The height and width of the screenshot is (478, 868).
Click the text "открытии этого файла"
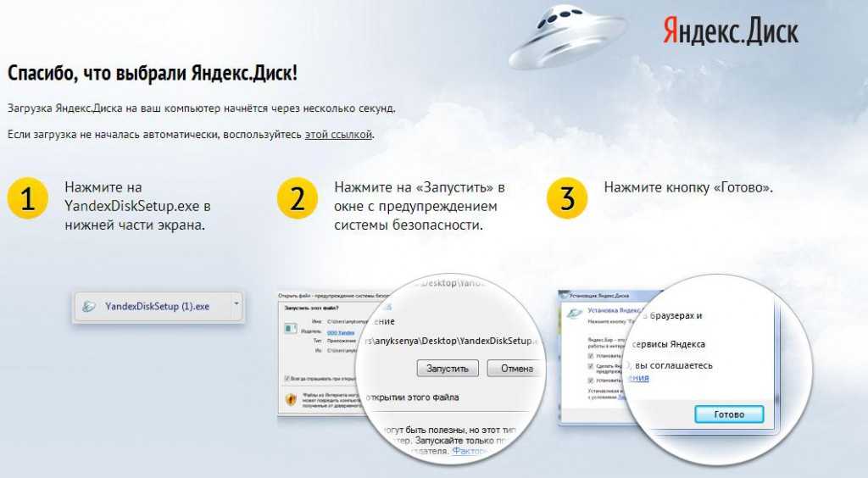tap(413, 397)
